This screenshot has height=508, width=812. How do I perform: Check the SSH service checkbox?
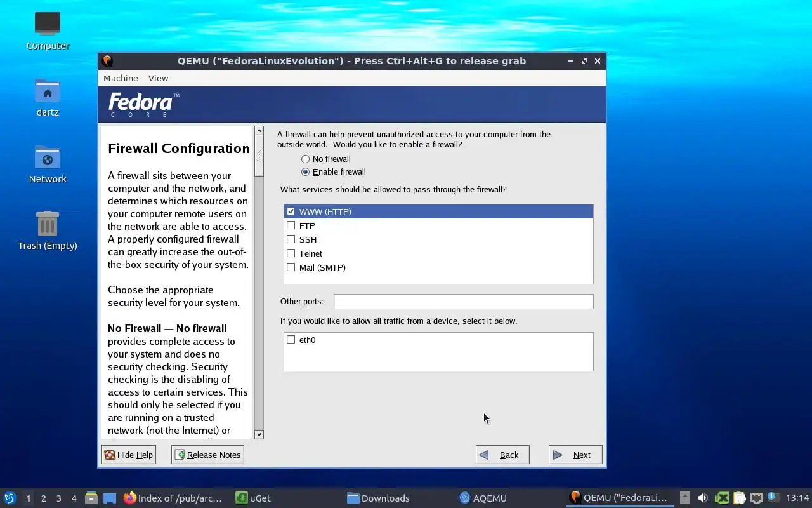point(291,239)
